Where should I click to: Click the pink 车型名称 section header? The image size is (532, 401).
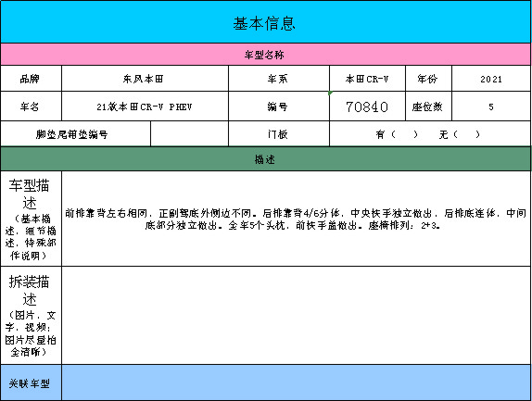[x=266, y=55]
